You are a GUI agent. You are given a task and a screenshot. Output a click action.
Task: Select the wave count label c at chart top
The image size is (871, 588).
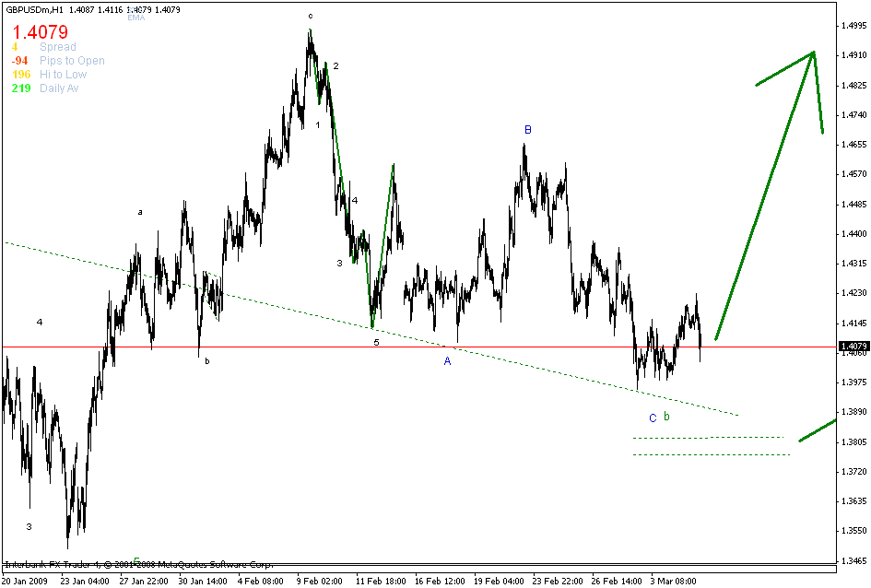(x=312, y=16)
